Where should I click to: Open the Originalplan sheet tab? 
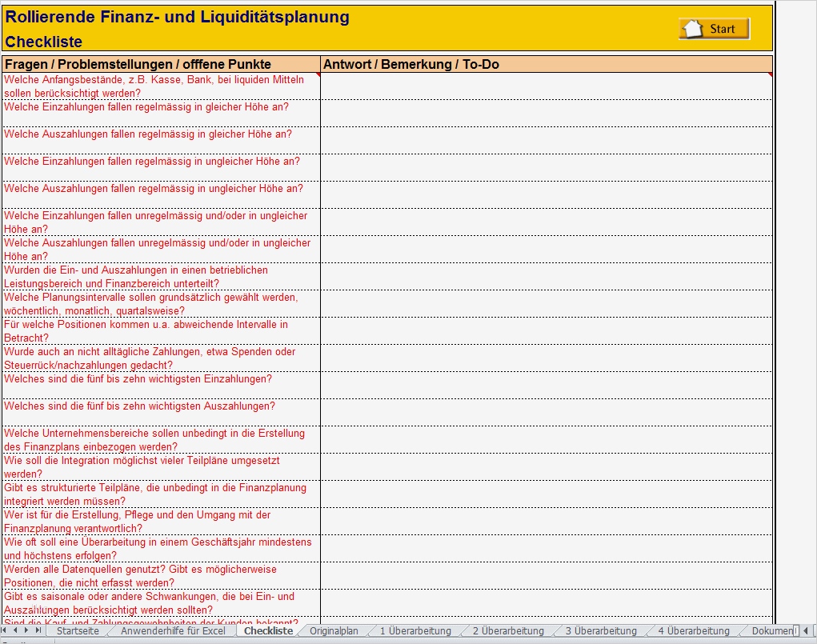(334, 630)
